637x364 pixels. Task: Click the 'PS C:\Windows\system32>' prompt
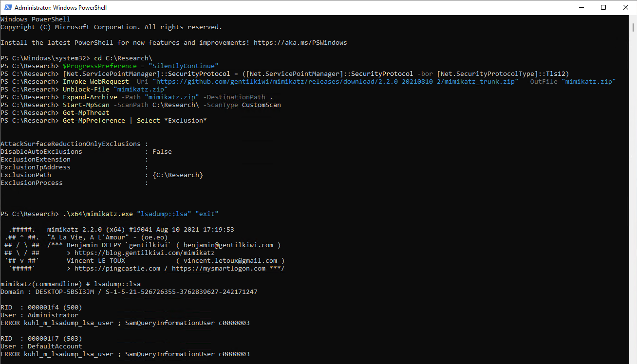click(45, 58)
